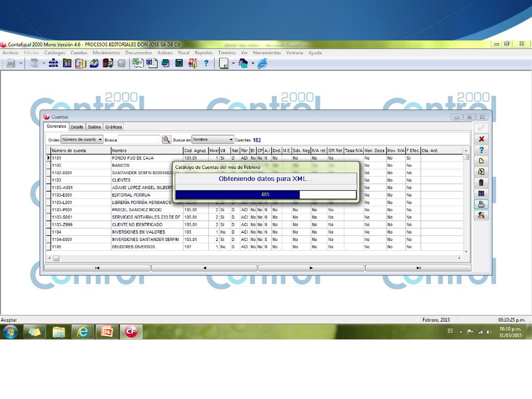Select the row 'DEUDORES DIVERSOS'
The width and height of the screenshot is (532, 399).
pyautogui.click(x=255, y=247)
